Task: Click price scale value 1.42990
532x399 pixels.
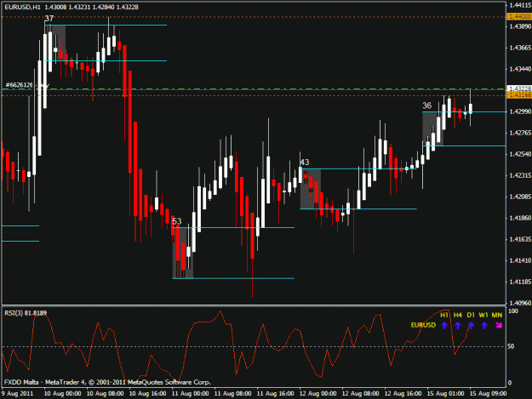Action: coord(520,111)
